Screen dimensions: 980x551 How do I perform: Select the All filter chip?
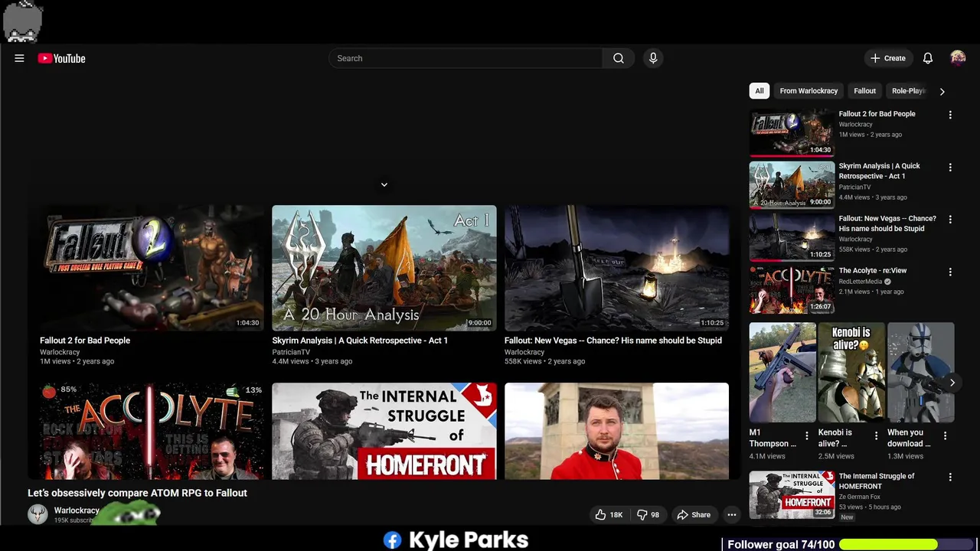[759, 91]
